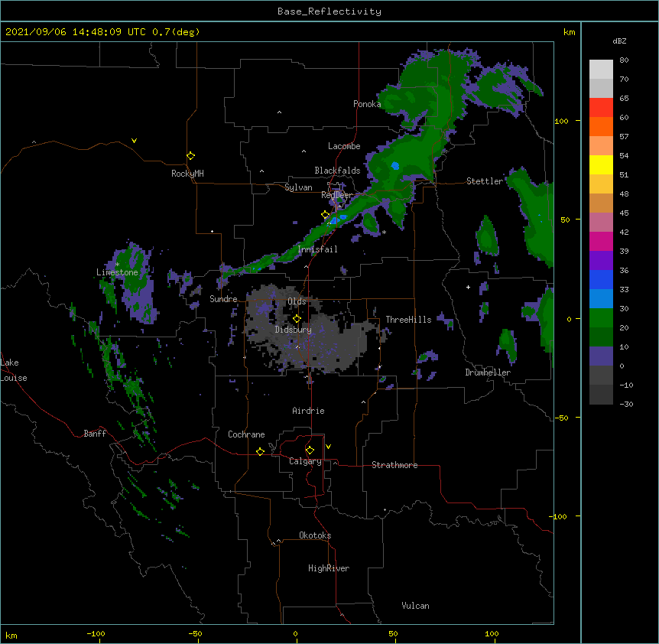Click the Stettler city label

pyautogui.click(x=485, y=181)
